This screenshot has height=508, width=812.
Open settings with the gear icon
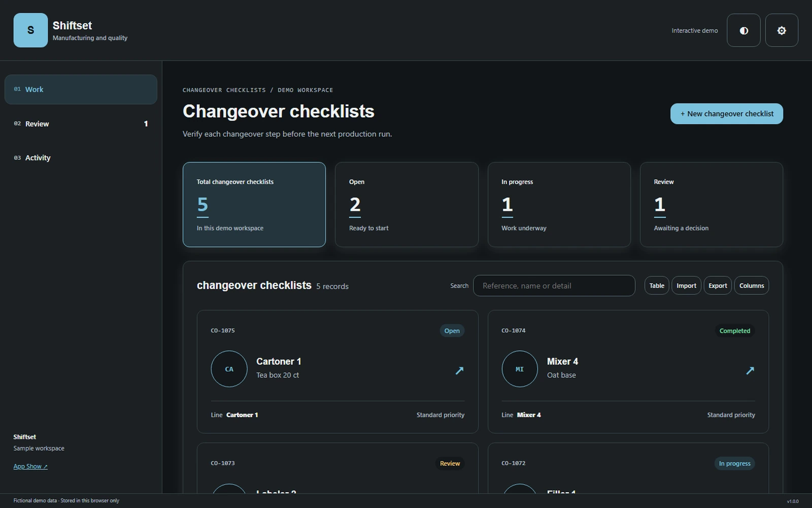pos(782,30)
